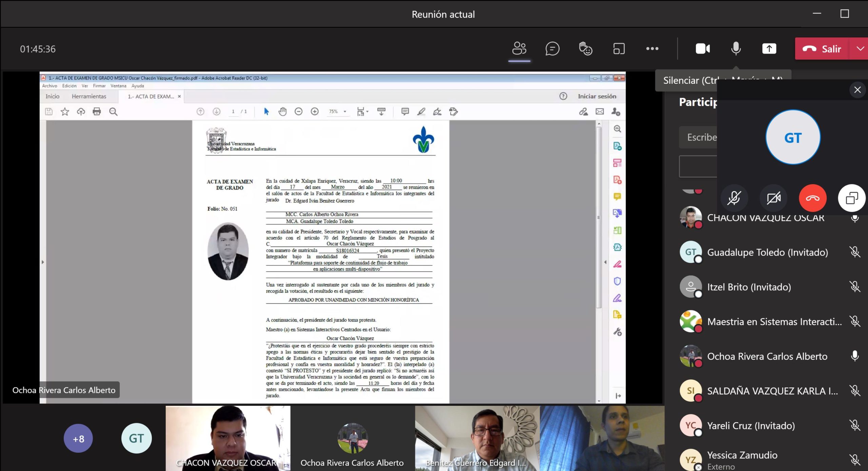Open the participants panel icon
Screen dimensions: 868x471
click(x=519, y=49)
